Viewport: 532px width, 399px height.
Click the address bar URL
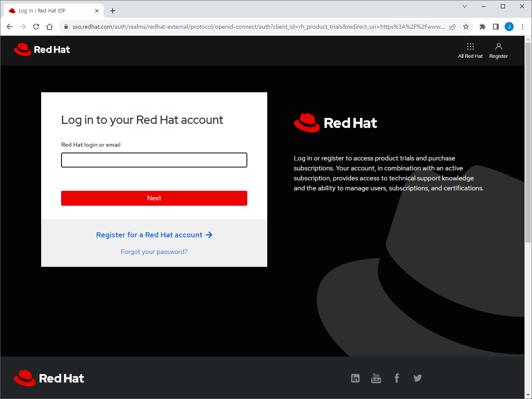point(258,27)
